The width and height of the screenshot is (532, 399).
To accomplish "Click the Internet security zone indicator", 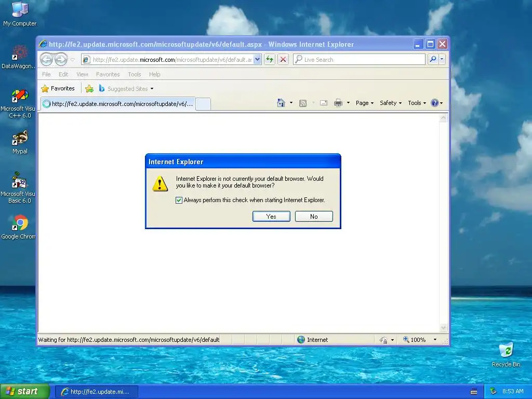I will (x=312, y=340).
